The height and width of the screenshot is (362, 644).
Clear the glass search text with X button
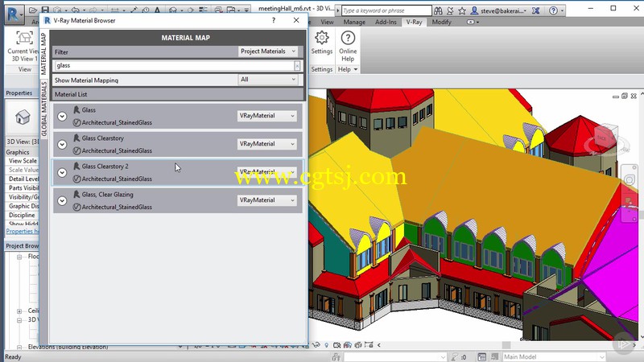pyautogui.click(x=297, y=66)
